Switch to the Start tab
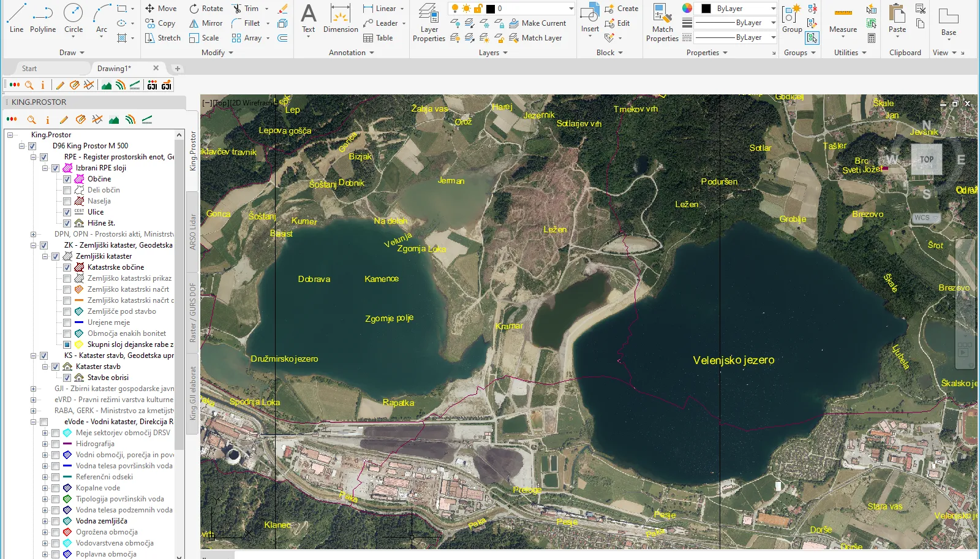 click(x=29, y=69)
